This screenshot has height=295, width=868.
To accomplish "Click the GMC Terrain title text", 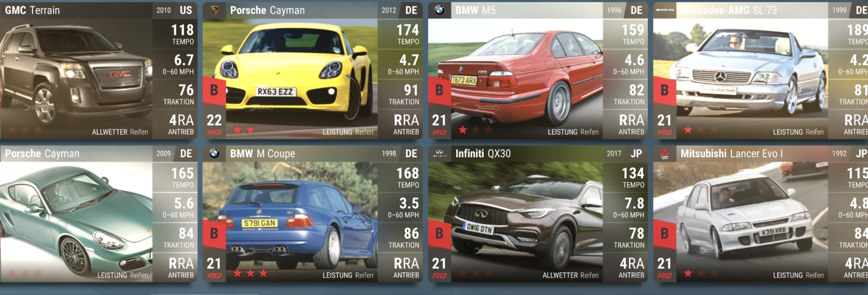I will [32, 10].
